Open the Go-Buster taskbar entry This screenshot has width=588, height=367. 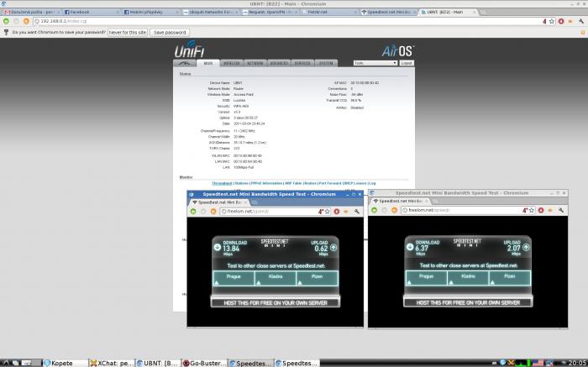(x=205, y=363)
